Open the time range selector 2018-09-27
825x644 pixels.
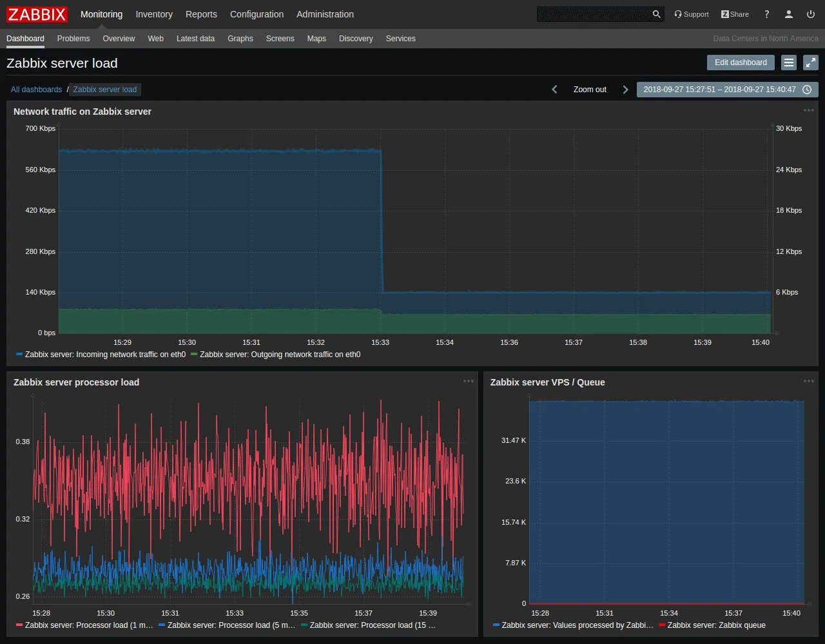[728, 90]
